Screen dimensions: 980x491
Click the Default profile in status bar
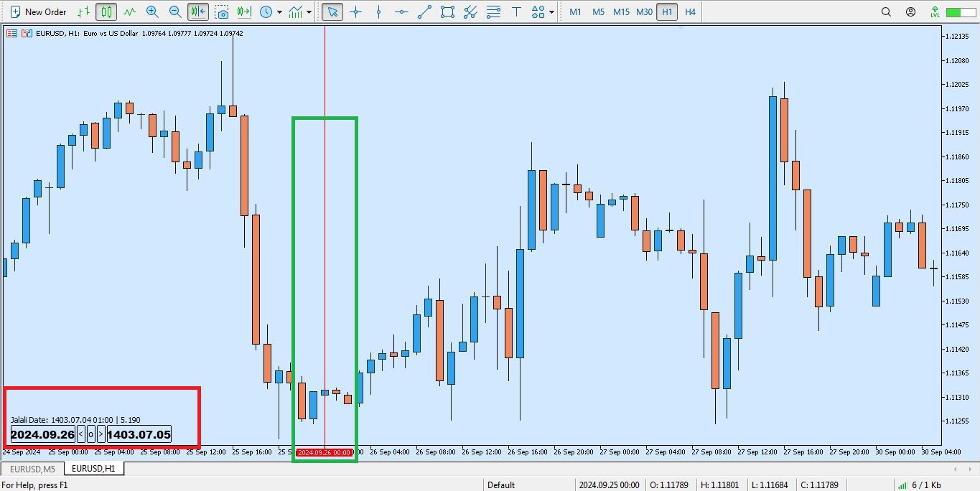tap(501, 485)
